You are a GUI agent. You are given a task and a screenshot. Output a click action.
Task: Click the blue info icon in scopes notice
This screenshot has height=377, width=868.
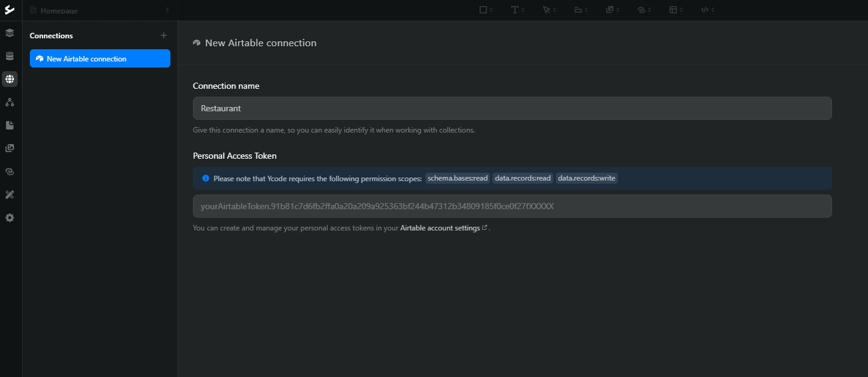[206, 179]
